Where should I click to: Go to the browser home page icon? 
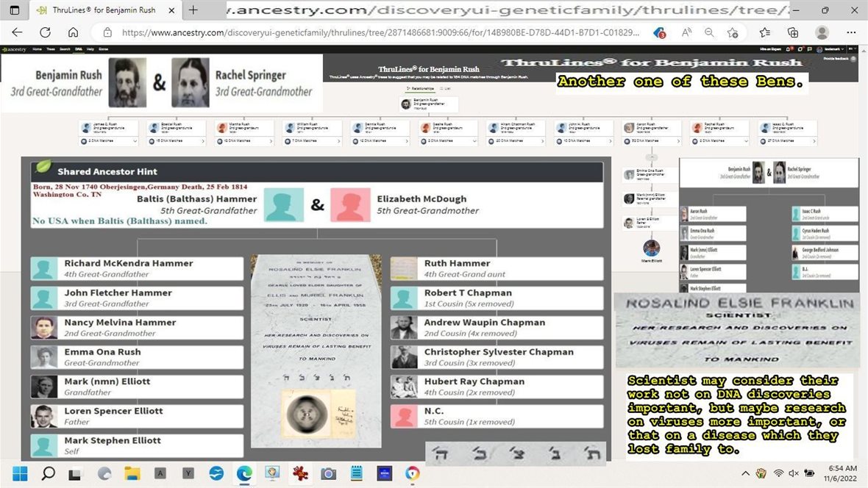(x=73, y=32)
